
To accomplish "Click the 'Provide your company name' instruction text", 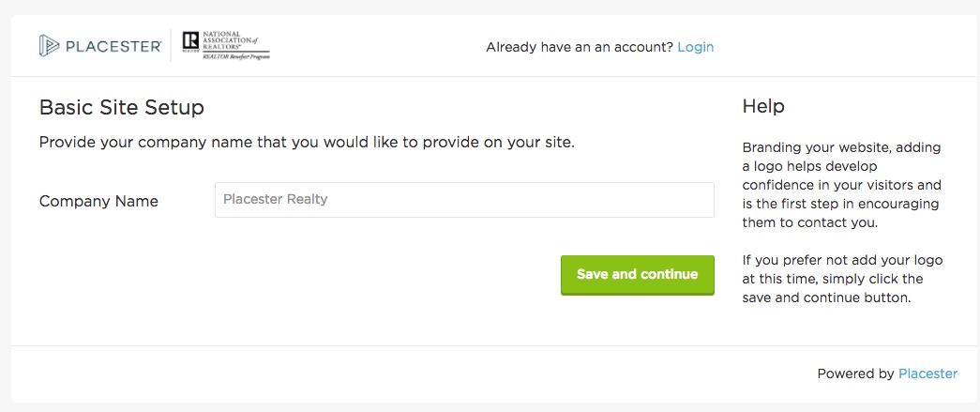I will click(x=307, y=143).
